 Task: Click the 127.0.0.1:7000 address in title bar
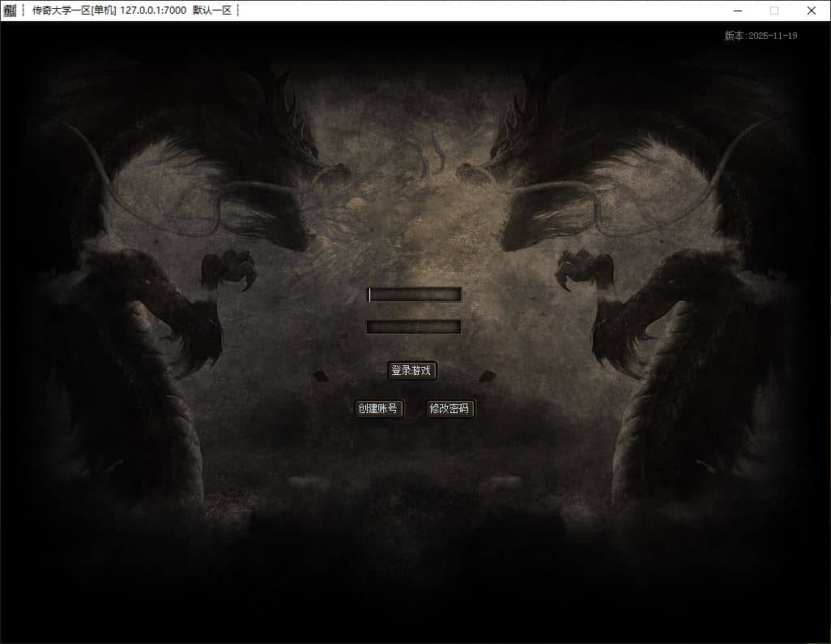click(x=153, y=11)
